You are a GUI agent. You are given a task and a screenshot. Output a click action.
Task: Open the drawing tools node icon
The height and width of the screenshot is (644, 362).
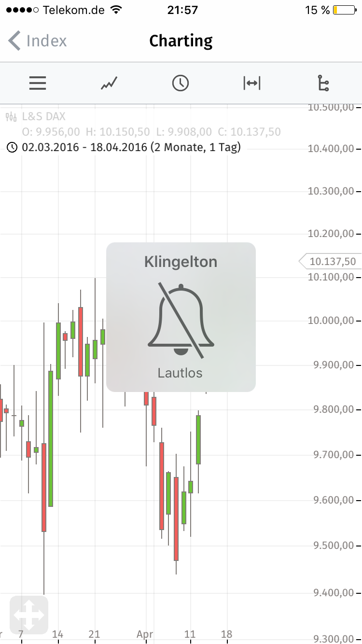[323, 84]
